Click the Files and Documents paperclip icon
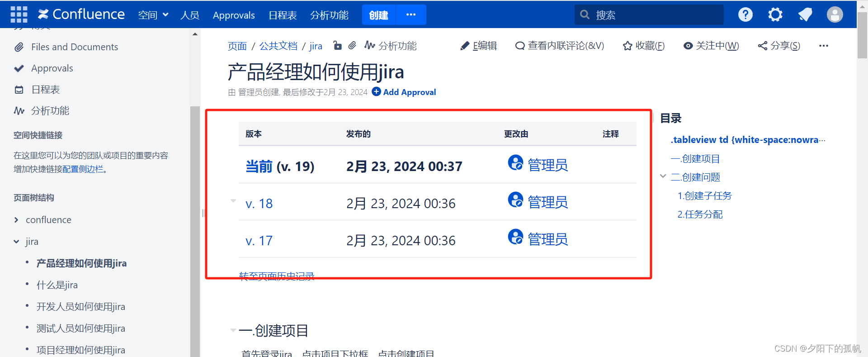Viewport: 868px width, 357px height. 19,47
